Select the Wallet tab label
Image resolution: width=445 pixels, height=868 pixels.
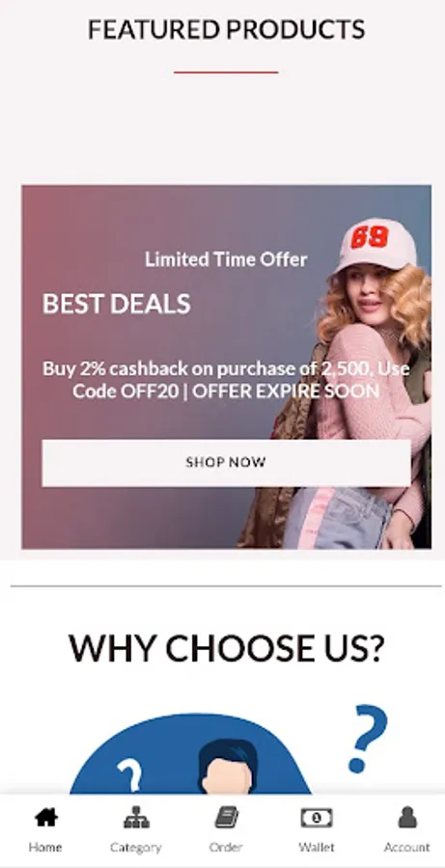[317, 847]
